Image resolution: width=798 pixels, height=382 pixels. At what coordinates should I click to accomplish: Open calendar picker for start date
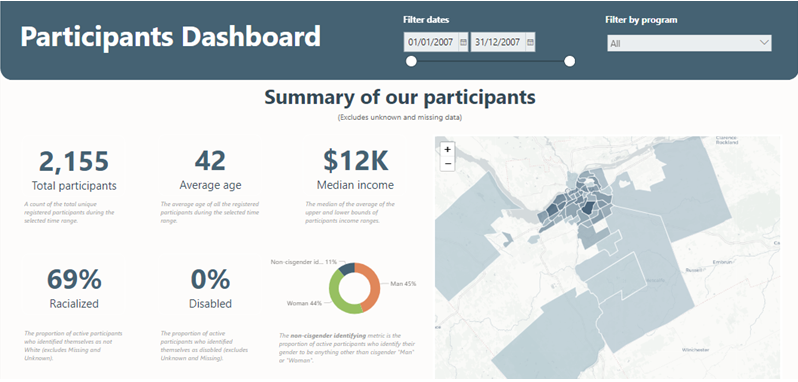click(x=463, y=43)
